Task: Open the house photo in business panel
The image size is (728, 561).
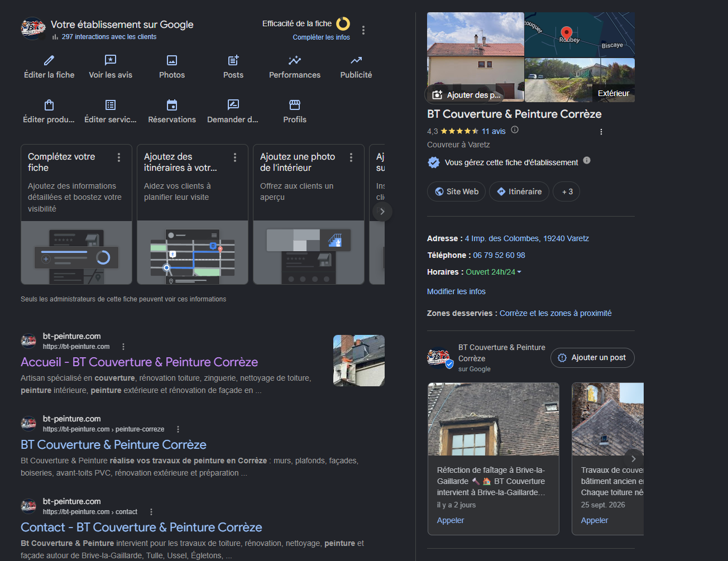Action: [475, 56]
